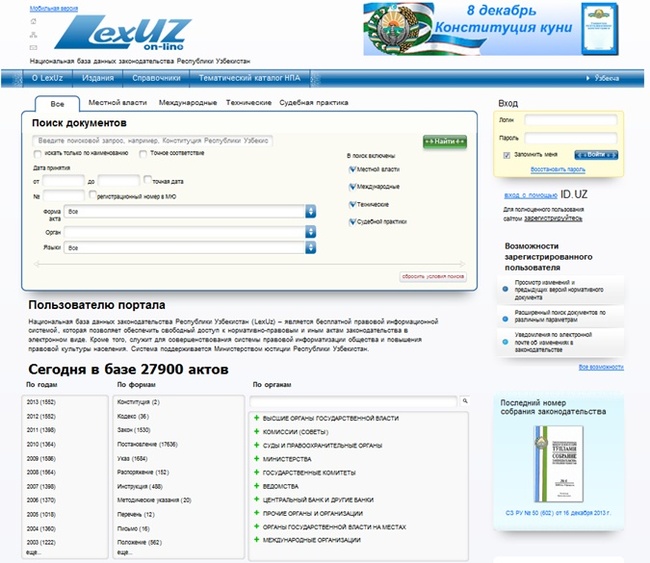Open the sitemap icon beside the logo
Screen dimensions: 650x563
34,35
